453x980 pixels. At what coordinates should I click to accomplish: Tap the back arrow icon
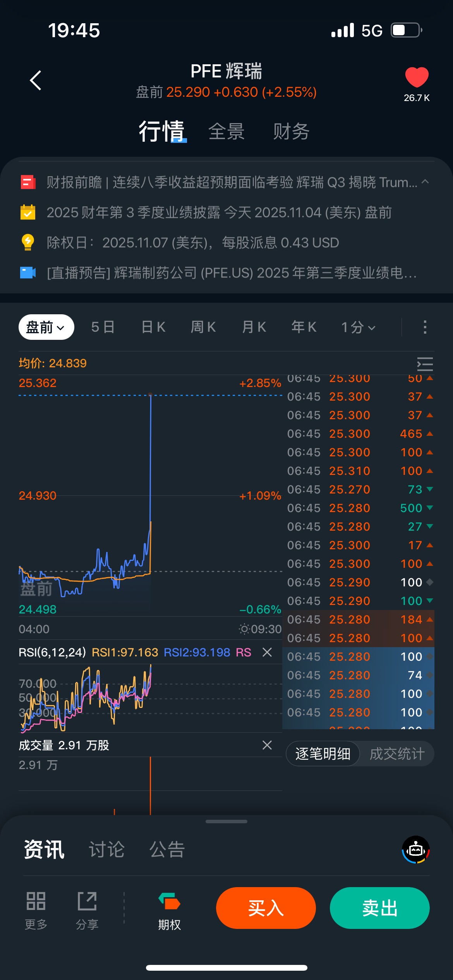point(36,81)
